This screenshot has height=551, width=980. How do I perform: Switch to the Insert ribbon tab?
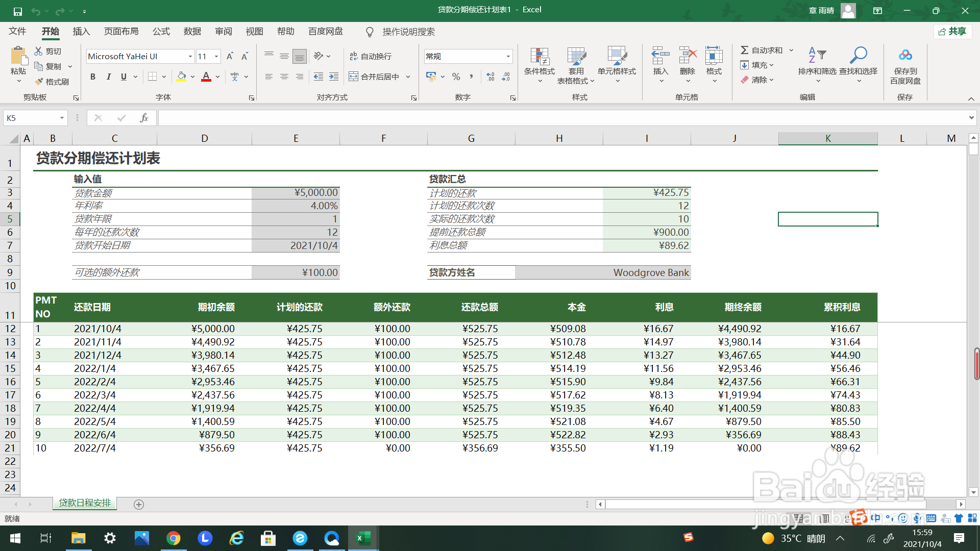point(81,32)
